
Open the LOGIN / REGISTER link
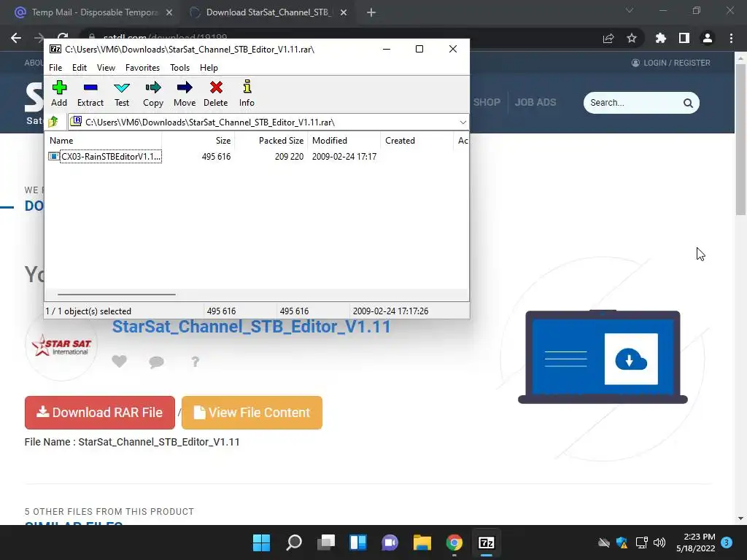click(x=671, y=63)
